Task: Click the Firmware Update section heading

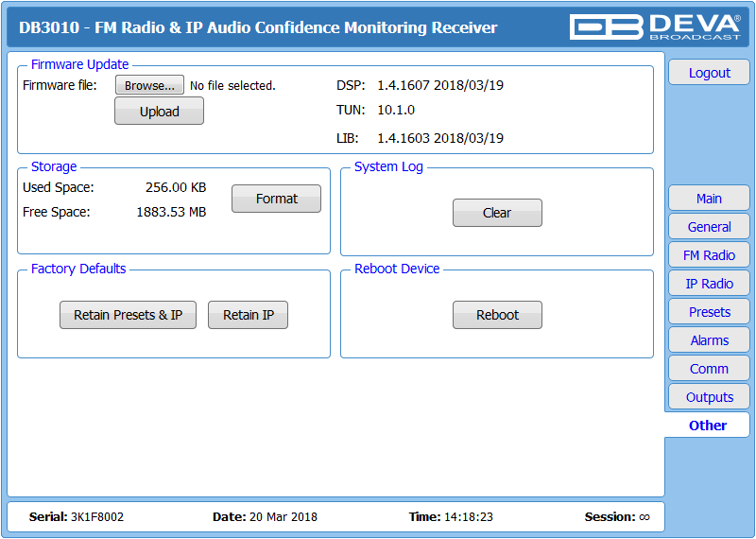Action: pyautogui.click(x=79, y=64)
